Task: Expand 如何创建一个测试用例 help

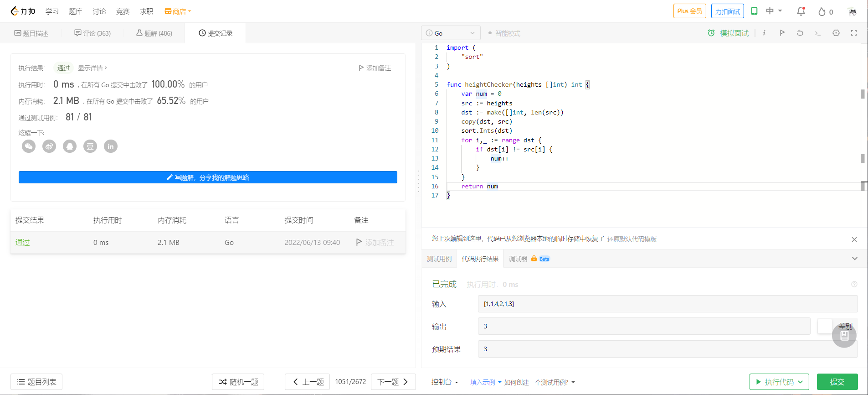Action: (539, 382)
